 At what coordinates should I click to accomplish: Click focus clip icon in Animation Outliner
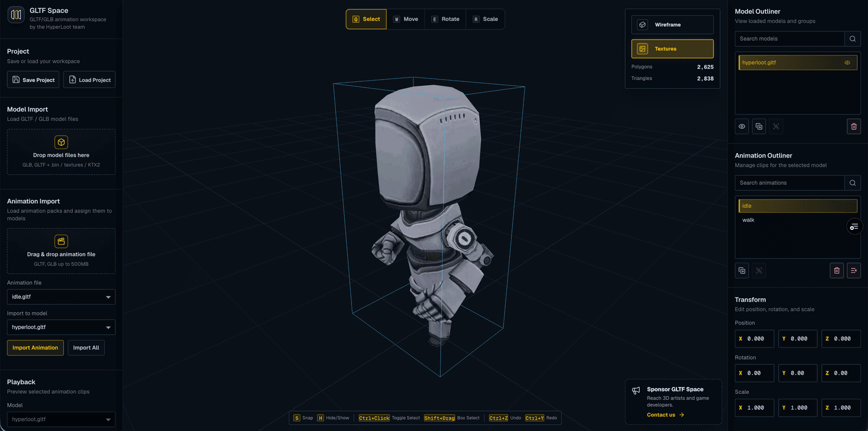[x=759, y=271]
